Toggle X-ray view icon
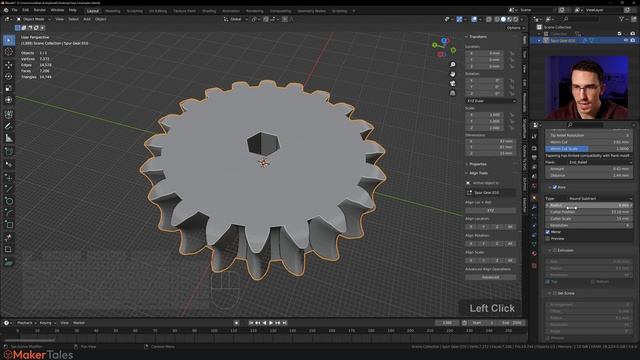640x360 pixels. click(489, 19)
